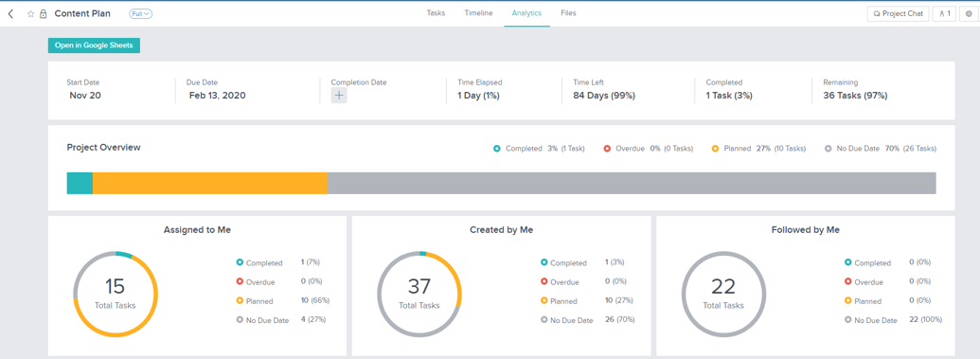Click the Planned legend in Project Overview
The image size is (980, 359).
758,149
